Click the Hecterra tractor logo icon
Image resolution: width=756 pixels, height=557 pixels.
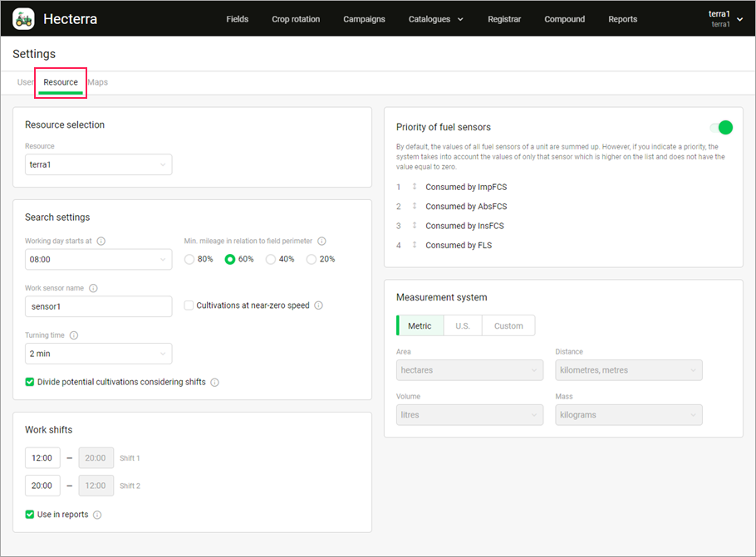pyautogui.click(x=23, y=18)
